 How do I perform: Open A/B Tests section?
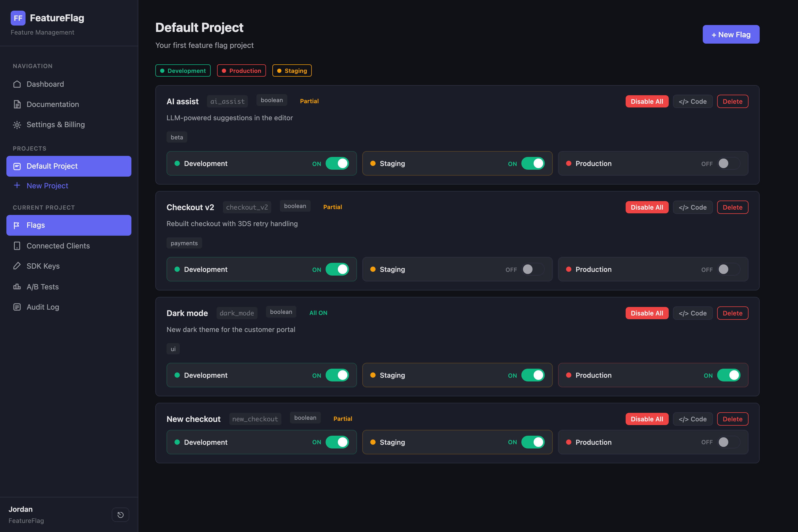tap(69, 287)
